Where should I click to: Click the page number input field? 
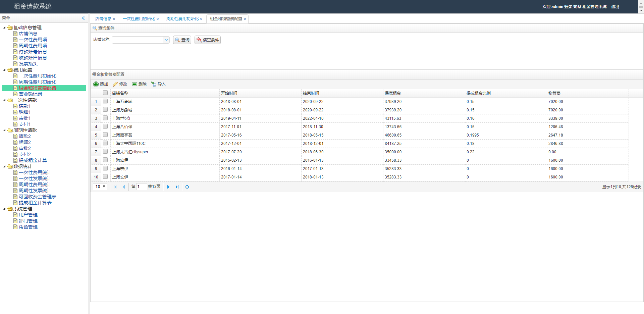pyautogui.click(x=142, y=187)
